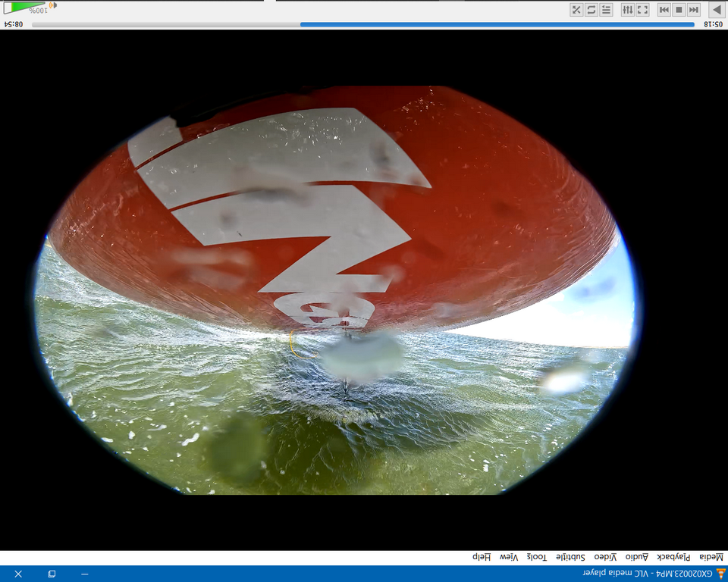Toggle loop repeat mode
This screenshot has width=728, height=582.
coord(591,10)
